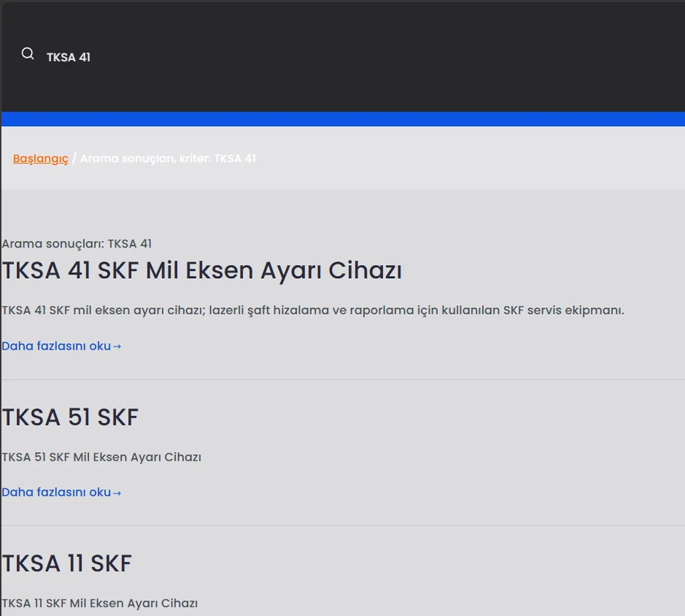Click the TKSA 41 lazerli şaft hizalama description
Screen dimensions: 685x616
tap(313, 310)
